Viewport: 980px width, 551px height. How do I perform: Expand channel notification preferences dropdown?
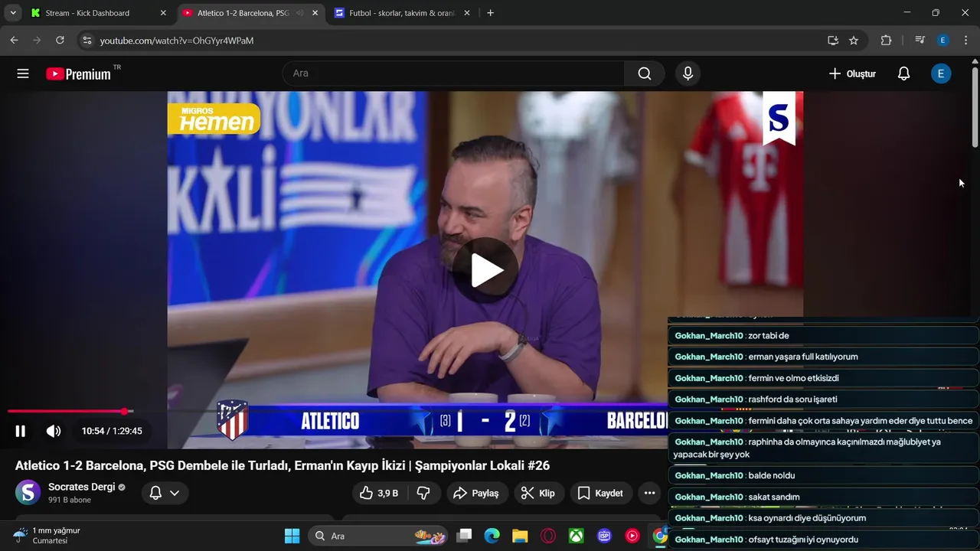coord(165,493)
